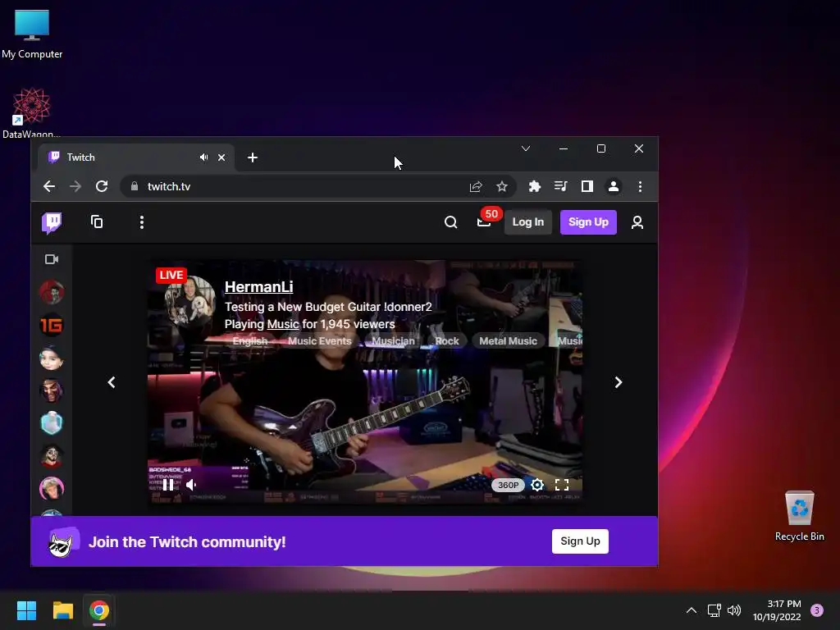
Task: Open Chrome tab search chevron
Action: (x=526, y=149)
